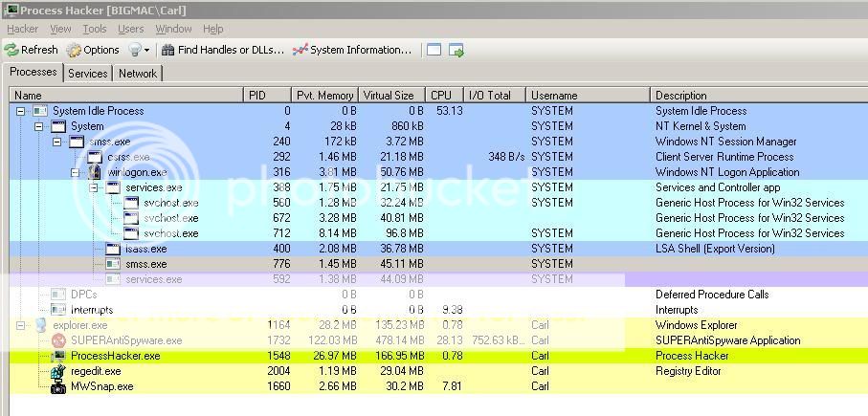Collapse the services.exe PID 388 node
This screenshot has width=868, height=416.
point(94,188)
